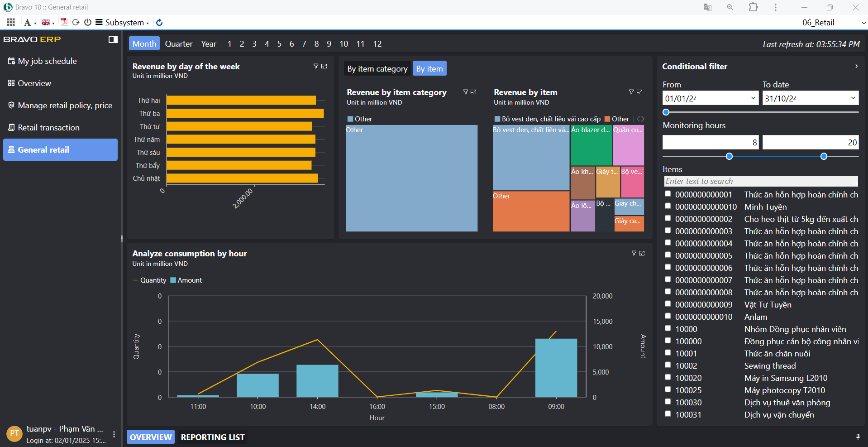Image resolution: width=868 pixels, height=447 pixels.
Task: Open the From date dropdown
Action: [x=753, y=98]
